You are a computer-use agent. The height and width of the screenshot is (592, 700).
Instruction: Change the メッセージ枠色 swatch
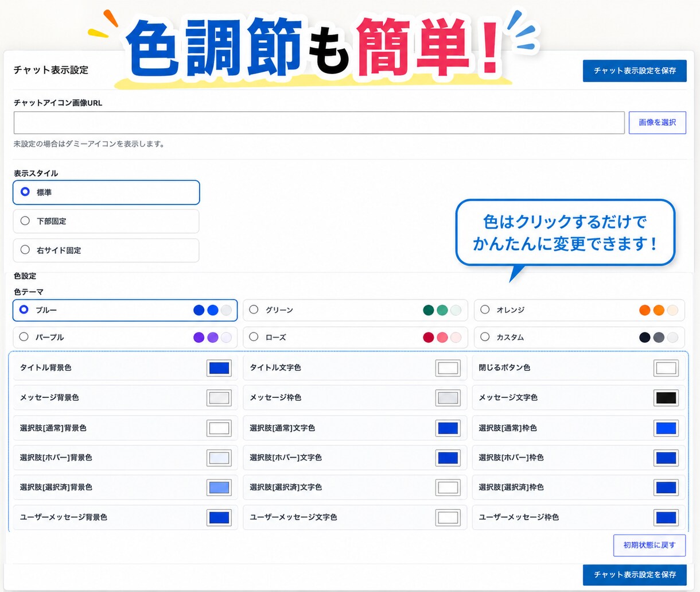tap(448, 398)
